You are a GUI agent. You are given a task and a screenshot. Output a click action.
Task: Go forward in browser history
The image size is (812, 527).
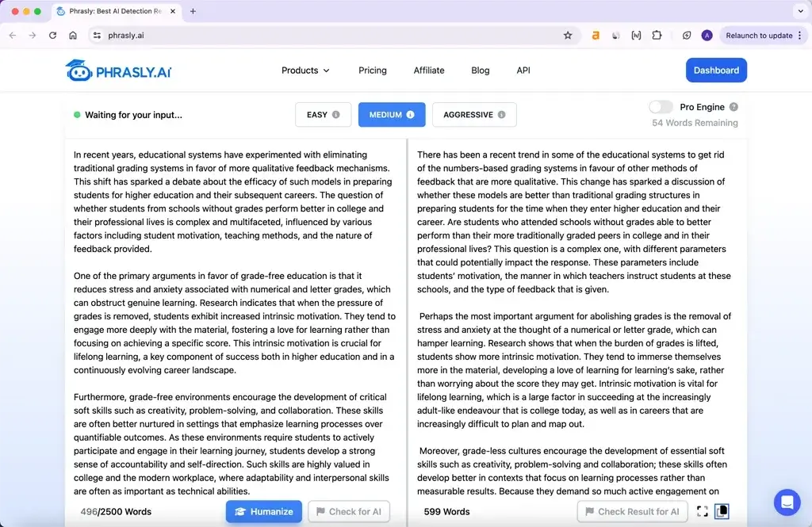coord(33,35)
